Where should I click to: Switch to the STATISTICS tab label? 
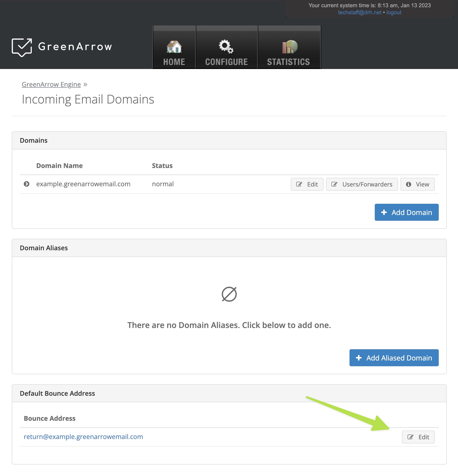coord(288,62)
